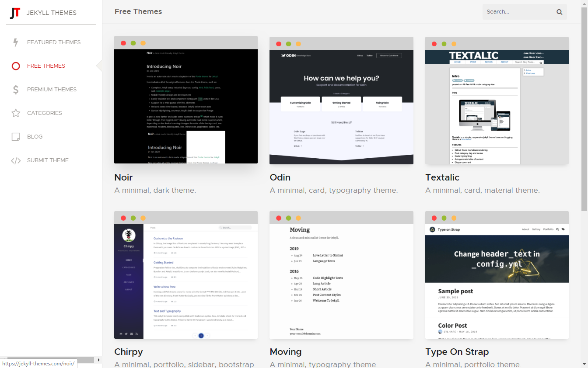Select the Free Themes menu item

[x=46, y=66]
